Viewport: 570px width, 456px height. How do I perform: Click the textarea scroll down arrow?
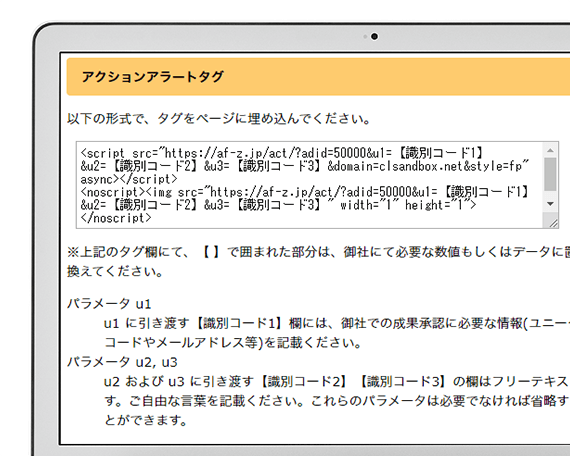coord(550,204)
